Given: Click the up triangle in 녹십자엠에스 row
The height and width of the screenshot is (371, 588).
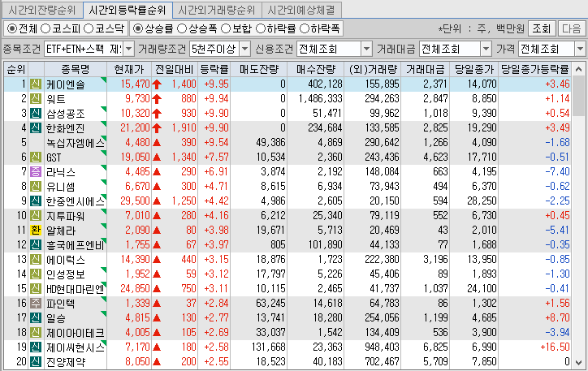Looking at the screenshot, I should tap(157, 143).
